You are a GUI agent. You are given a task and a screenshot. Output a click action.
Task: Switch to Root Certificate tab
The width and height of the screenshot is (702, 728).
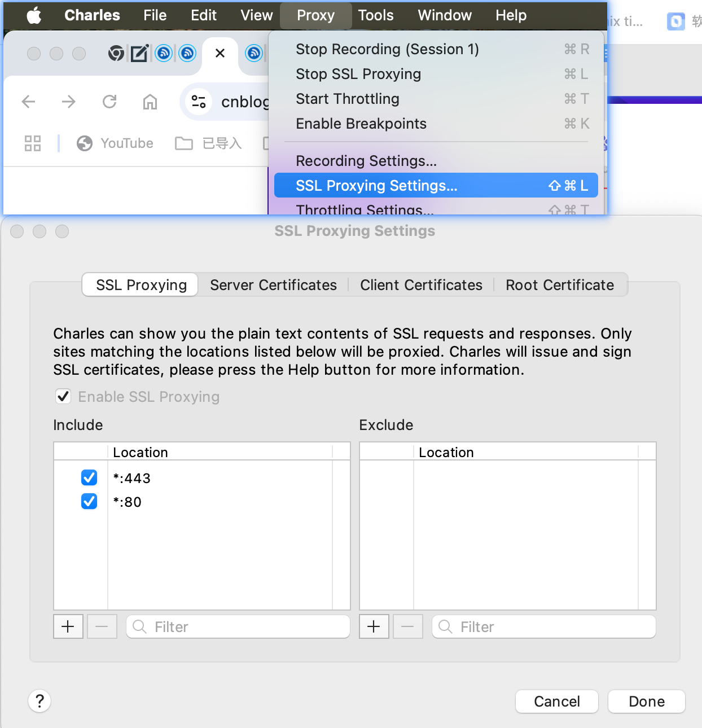(560, 285)
